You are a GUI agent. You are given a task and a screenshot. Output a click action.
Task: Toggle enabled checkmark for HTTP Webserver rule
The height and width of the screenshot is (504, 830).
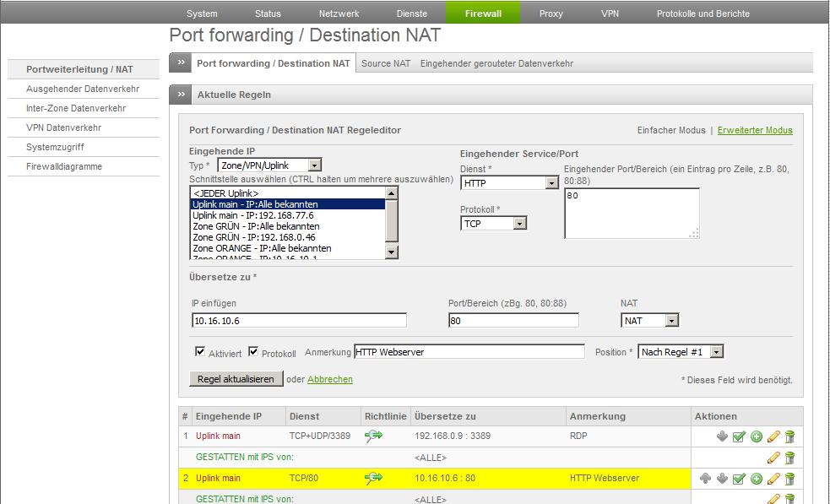(739, 478)
